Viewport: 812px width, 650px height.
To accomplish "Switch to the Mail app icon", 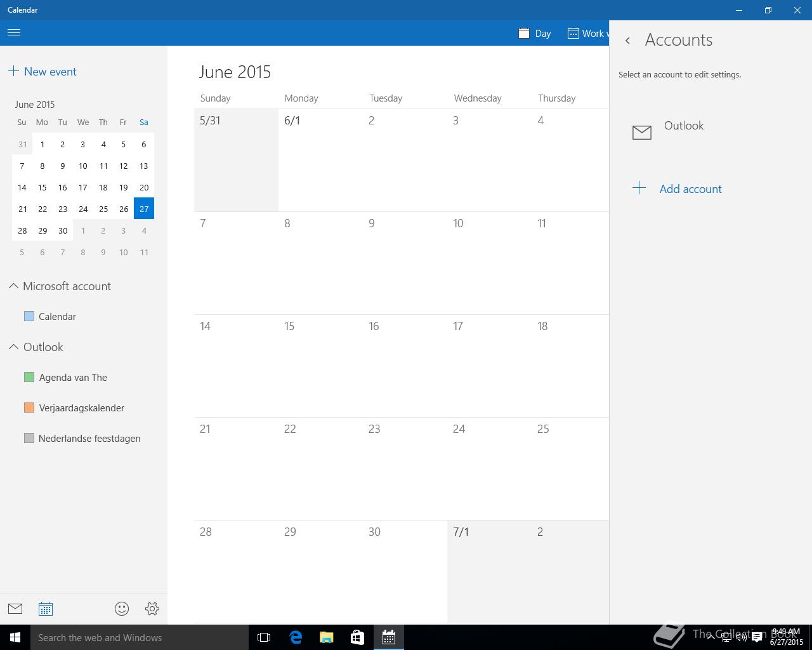I will tap(15, 609).
